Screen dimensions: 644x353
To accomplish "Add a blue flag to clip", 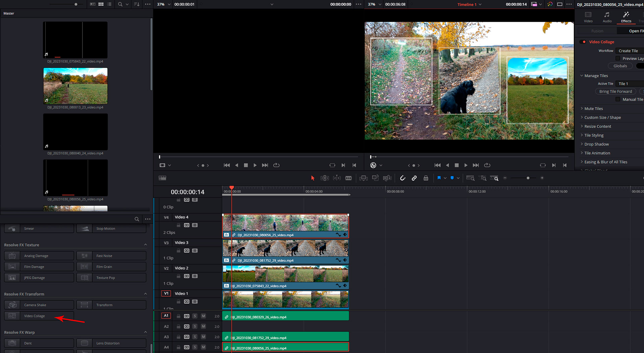I will [x=439, y=178].
